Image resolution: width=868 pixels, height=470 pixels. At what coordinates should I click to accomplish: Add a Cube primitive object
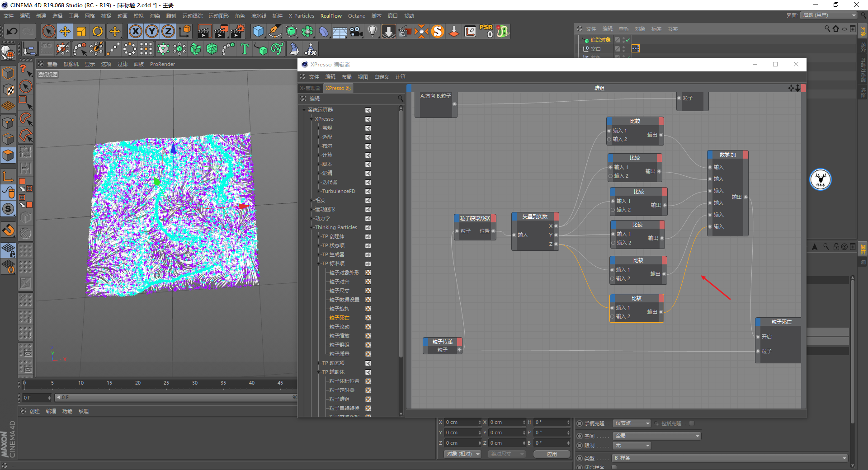[x=258, y=31]
